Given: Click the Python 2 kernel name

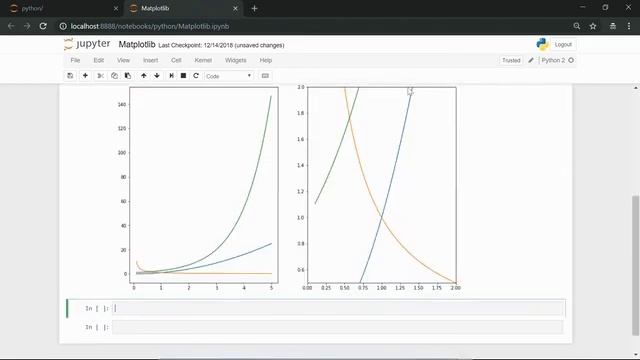Looking at the screenshot, I should pos(553,60).
